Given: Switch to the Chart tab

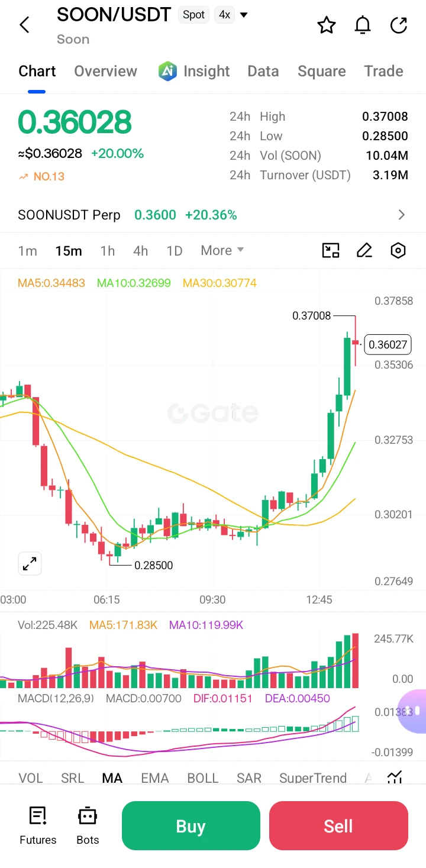Looking at the screenshot, I should pos(37,71).
